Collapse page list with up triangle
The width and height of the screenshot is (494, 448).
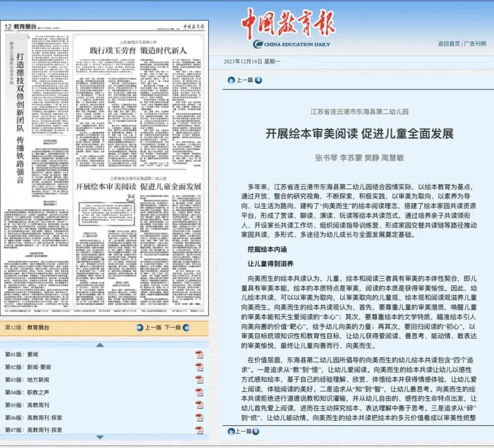(100, 345)
